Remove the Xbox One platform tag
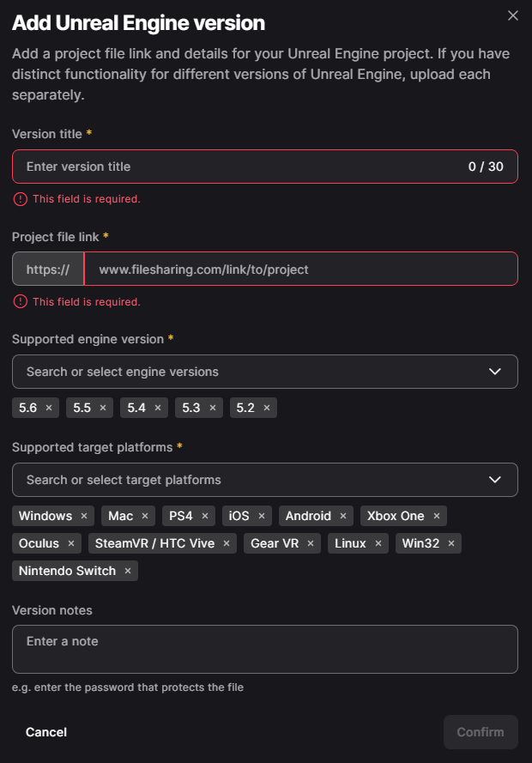Viewport: 532px width, 763px height. (x=437, y=516)
